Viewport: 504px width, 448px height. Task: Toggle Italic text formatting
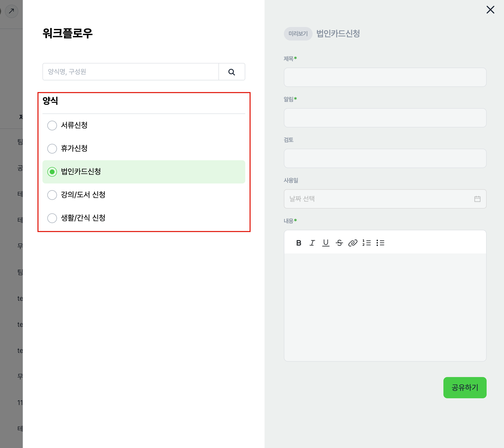pyautogui.click(x=312, y=243)
